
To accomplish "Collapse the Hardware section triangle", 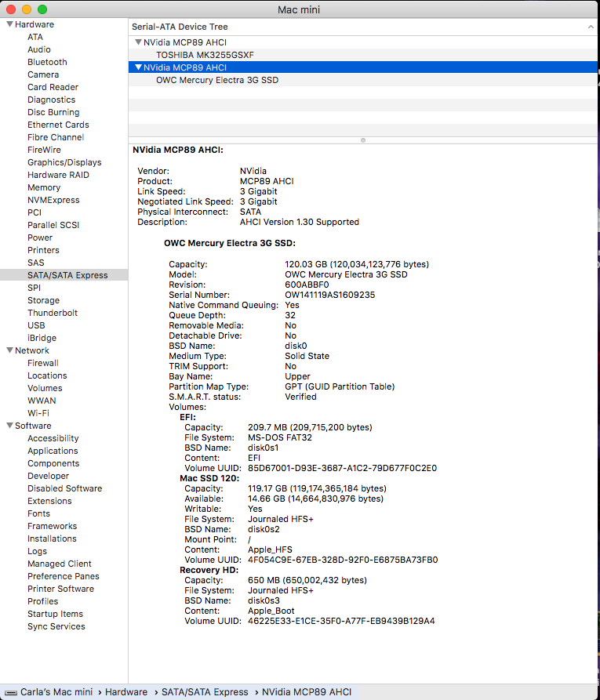I will (x=9, y=24).
